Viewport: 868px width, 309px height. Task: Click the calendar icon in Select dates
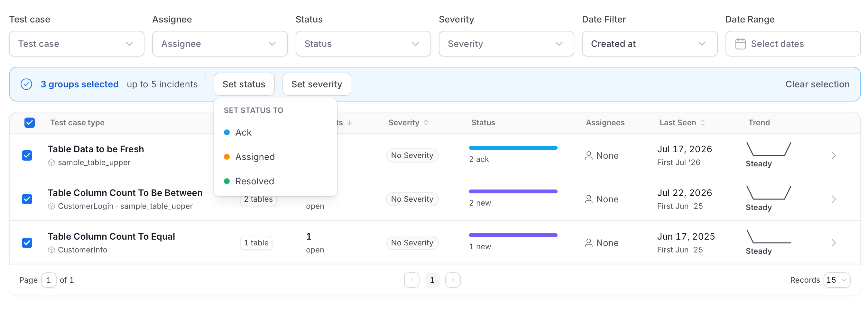740,44
